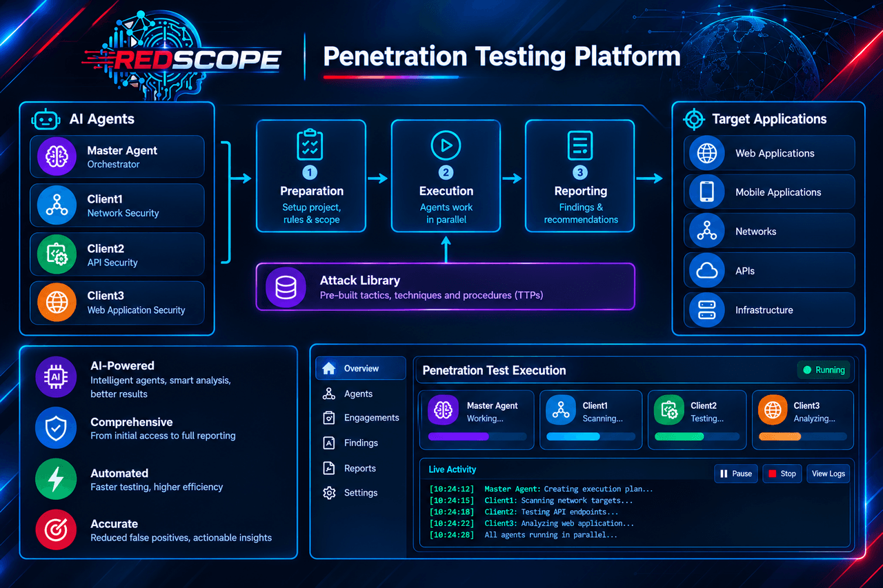Screen dimensions: 883x588
Task: Click the crosshair icon beside Target Applications
Action: pyautogui.click(x=694, y=119)
